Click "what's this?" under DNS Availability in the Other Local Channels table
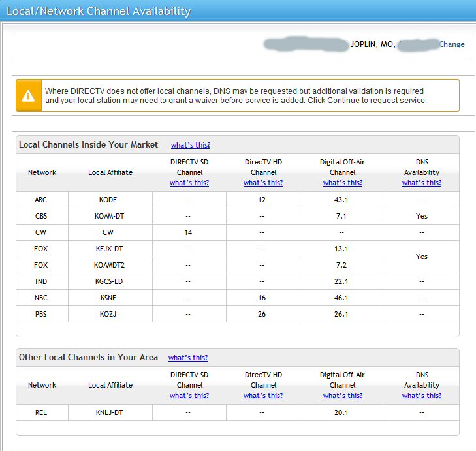The image size is (476, 451). pos(422,396)
